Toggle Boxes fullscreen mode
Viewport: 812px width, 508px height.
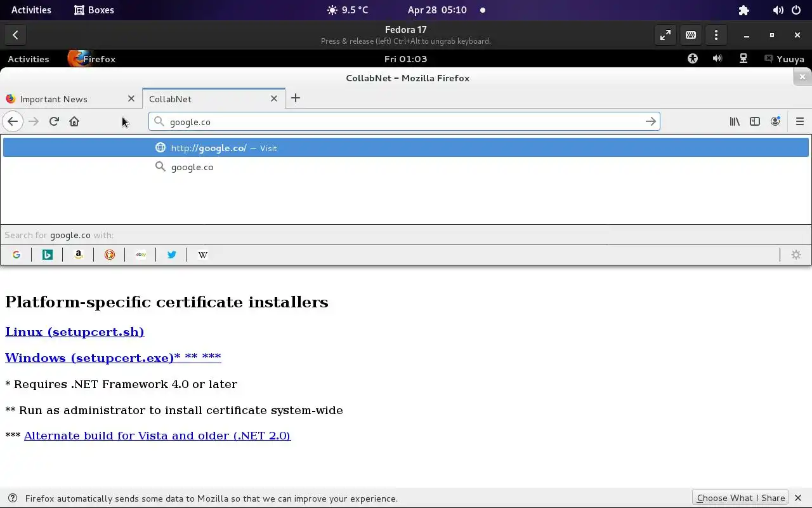[x=665, y=35]
